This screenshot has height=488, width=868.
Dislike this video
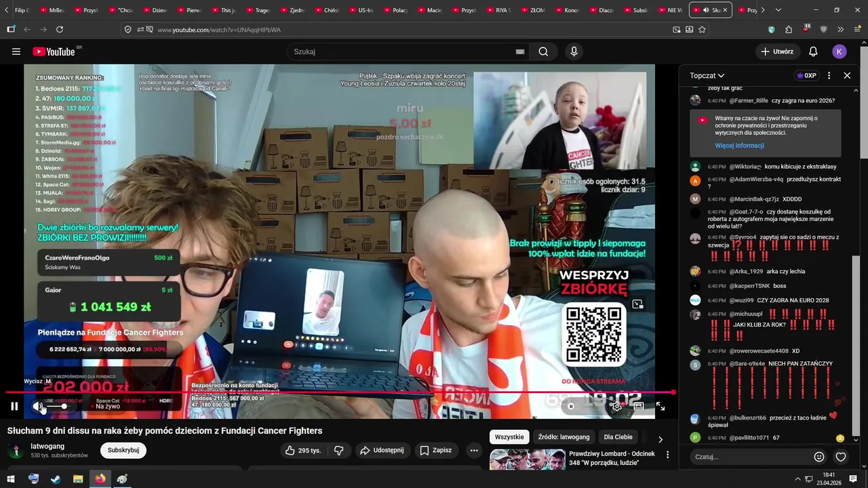(339, 450)
